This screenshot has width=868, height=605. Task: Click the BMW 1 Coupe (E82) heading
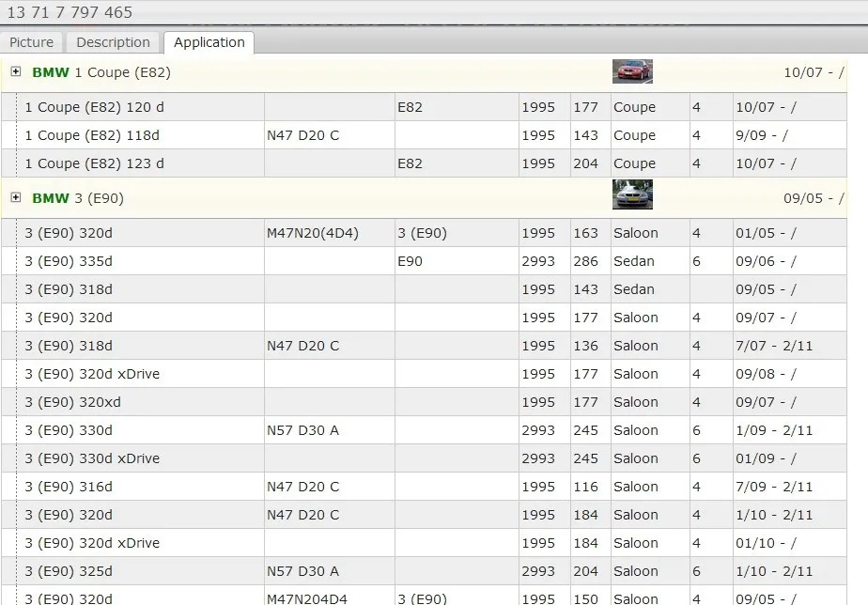(x=101, y=72)
